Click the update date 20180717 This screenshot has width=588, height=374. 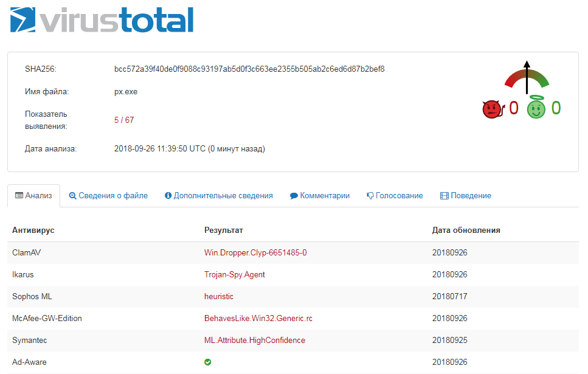pyautogui.click(x=449, y=296)
